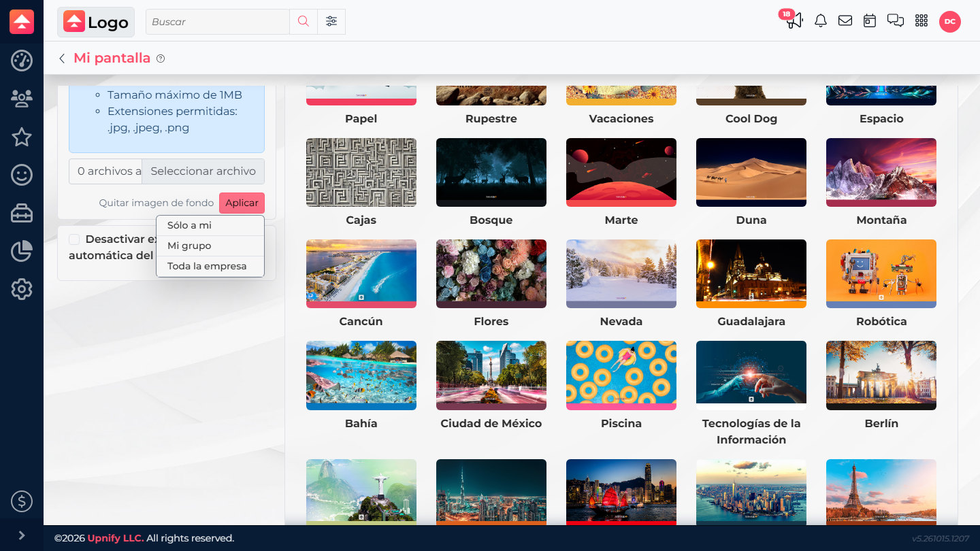Click the Cool Dog label

coord(751,118)
